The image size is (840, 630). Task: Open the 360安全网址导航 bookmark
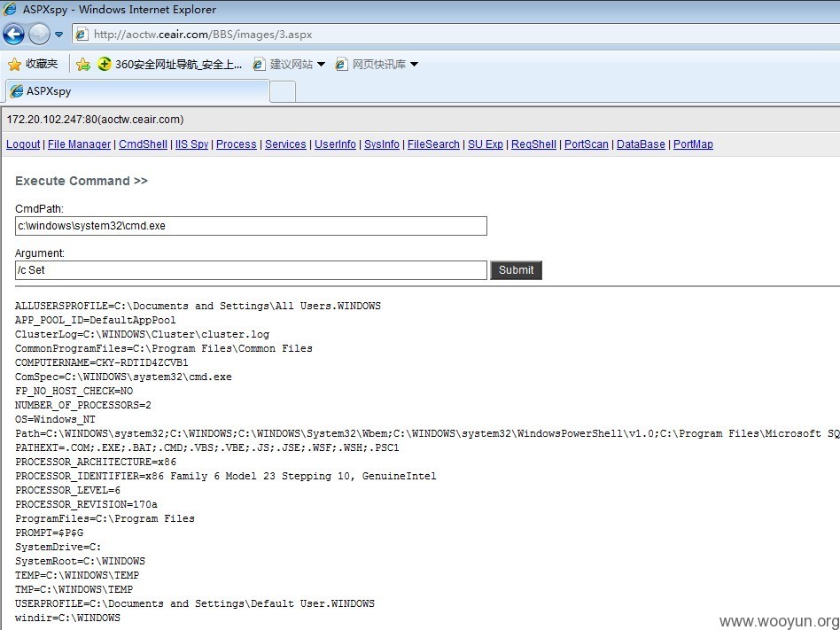pyautogui.click(x=170, y=65)
